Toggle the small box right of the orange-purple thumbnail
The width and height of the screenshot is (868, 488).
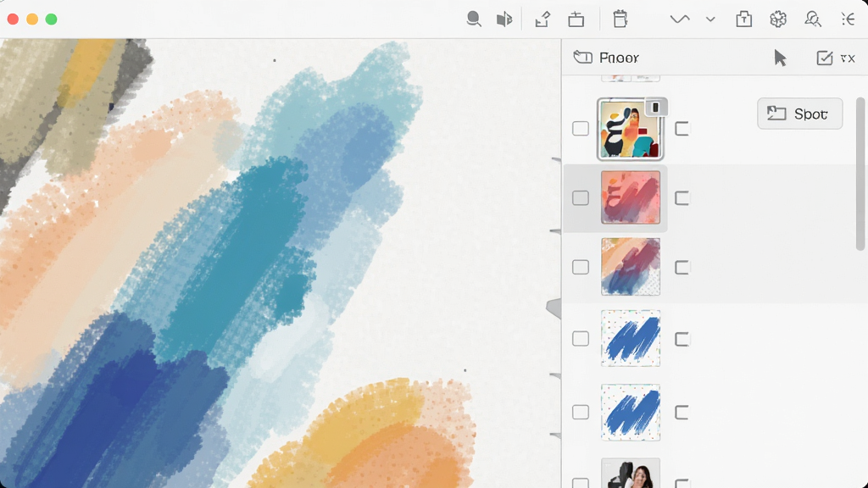682,267
